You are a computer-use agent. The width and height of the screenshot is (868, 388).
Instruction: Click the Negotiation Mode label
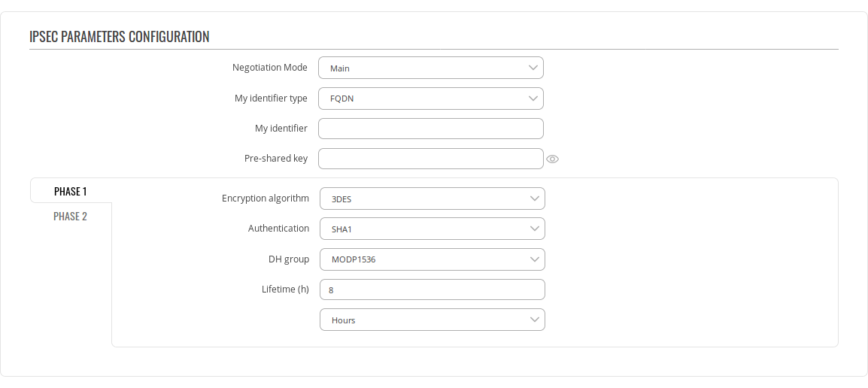click(x=269, y=68)
